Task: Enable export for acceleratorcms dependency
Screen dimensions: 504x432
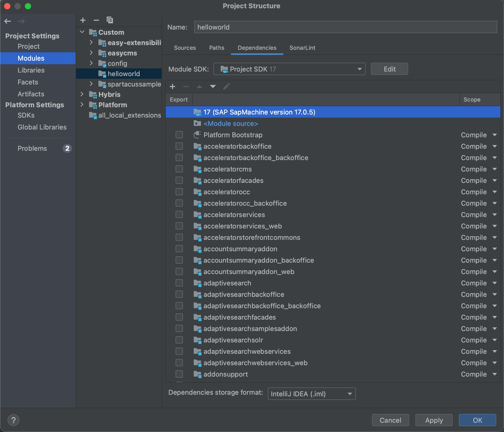Action: (179, 169)
